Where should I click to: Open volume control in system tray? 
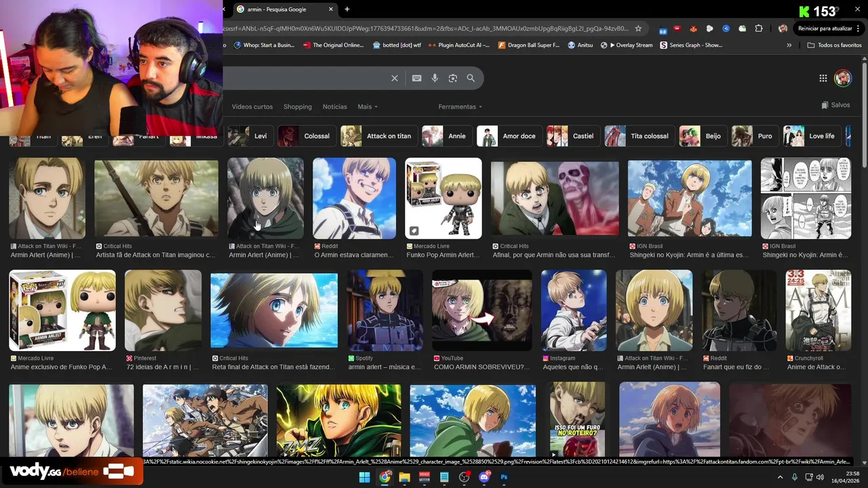(x=819, y=477)
